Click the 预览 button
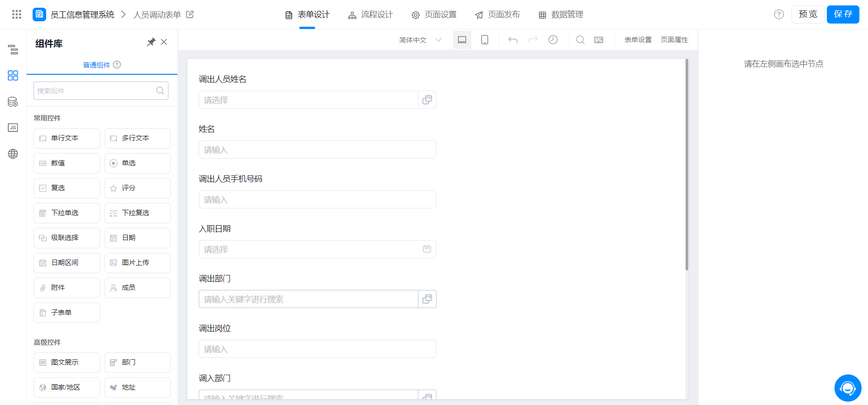The height and width of the screenshot is (405, 868). point(807,14)
